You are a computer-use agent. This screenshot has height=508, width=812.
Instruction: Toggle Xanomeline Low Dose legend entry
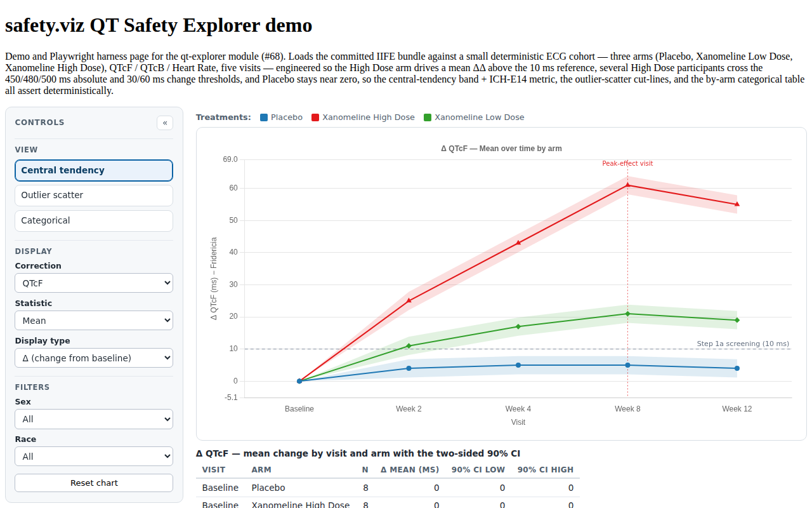[474, 117]
